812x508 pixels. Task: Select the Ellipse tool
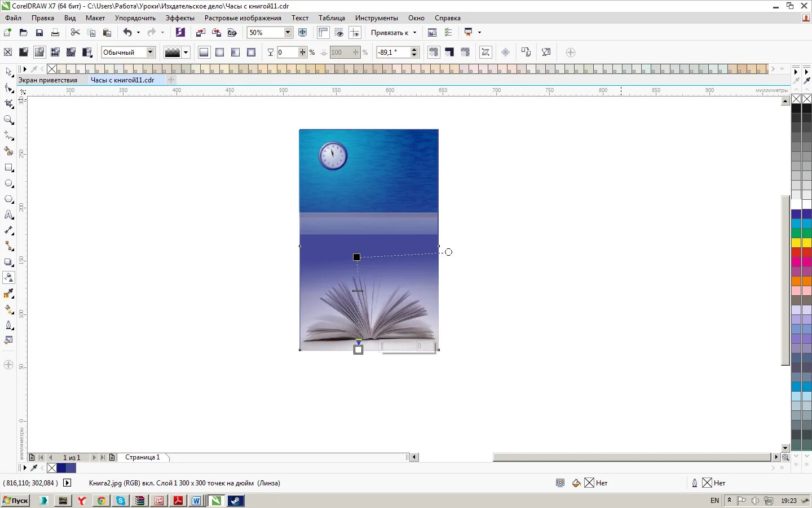[x=8, y=183]
